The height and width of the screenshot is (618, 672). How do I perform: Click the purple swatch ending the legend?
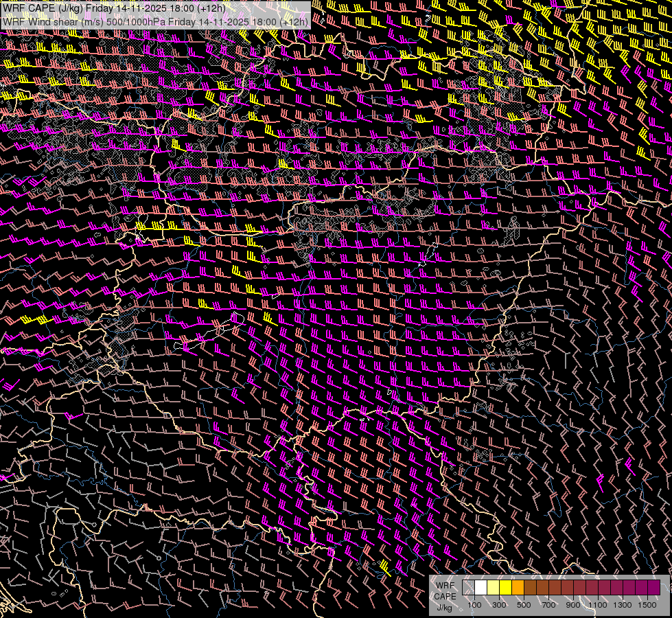click(653, 588)
